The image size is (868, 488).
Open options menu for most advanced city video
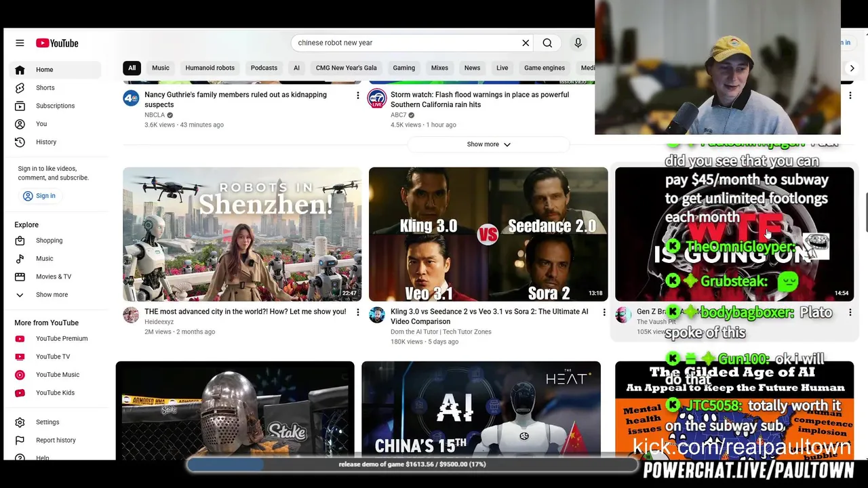[358, 312]
